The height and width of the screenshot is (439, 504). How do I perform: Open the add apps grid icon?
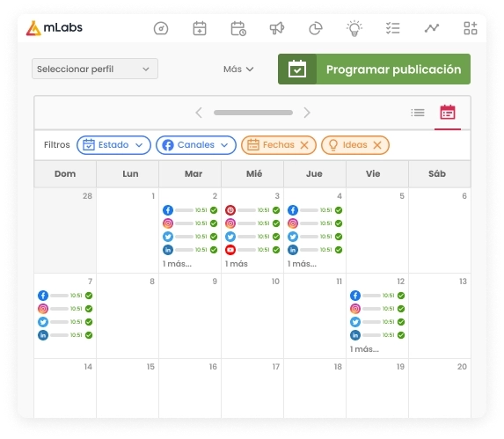coord(471,28)
